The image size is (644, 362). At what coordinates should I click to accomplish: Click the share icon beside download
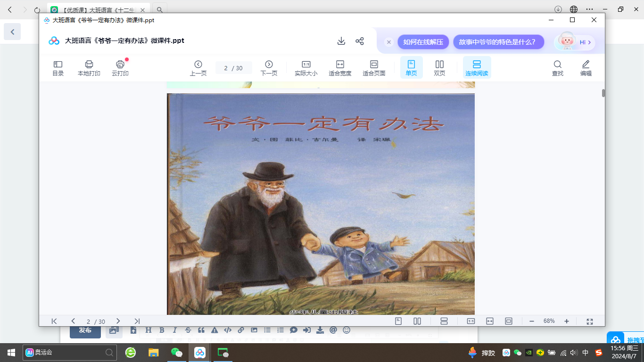click(x=360, y=41)
